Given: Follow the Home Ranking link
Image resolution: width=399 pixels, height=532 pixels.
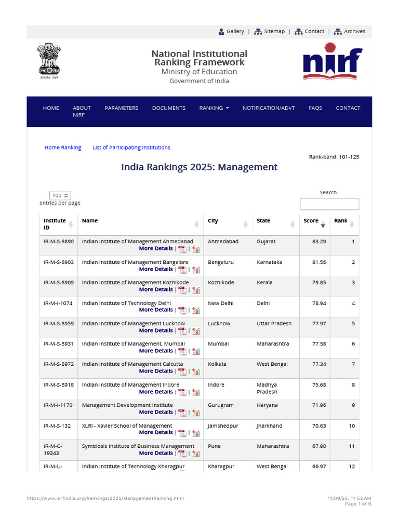Looking at the screenshot, I should click(63, 148).
